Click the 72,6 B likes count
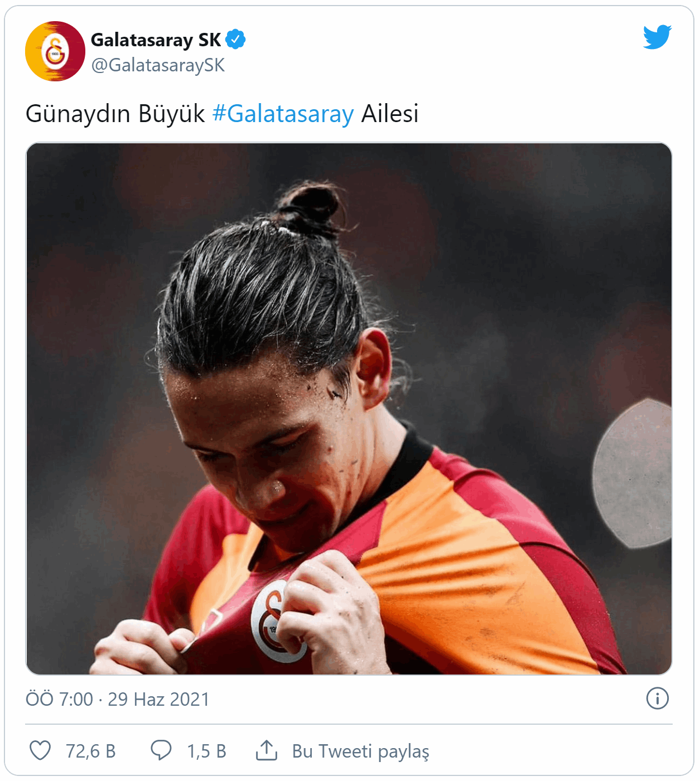The width and height of the screenshot is (700, 781). (91, 751)
